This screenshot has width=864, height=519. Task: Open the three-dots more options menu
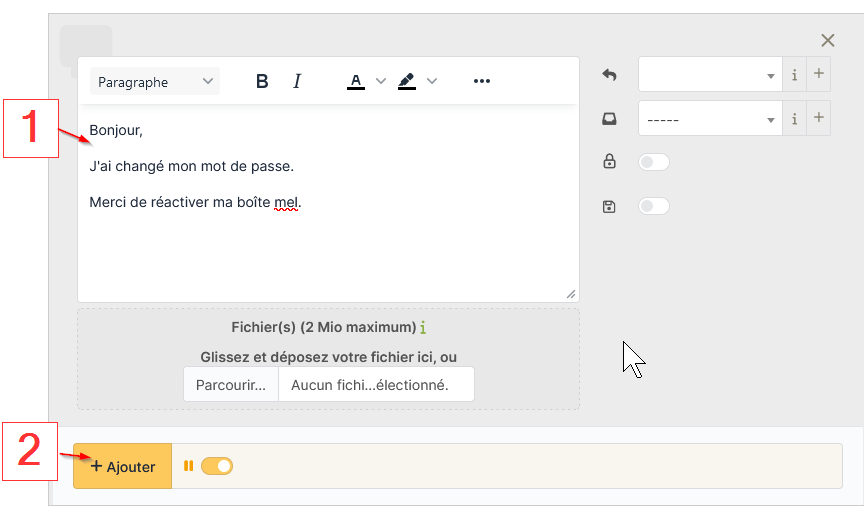click(x=482, y=82)
